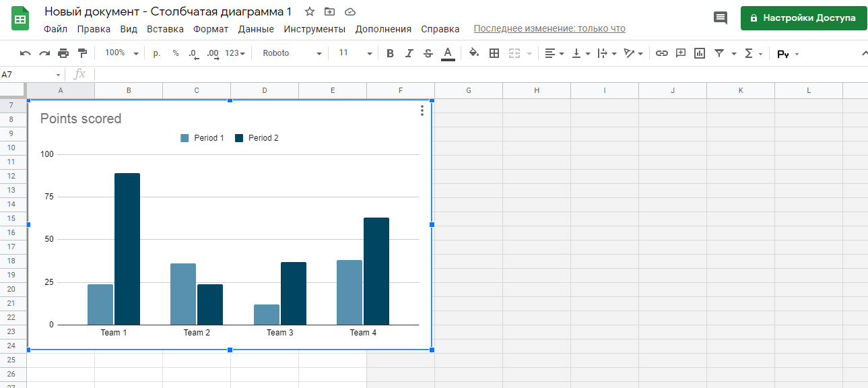The height and width of the screenshot is (388, 868).
Task: Toggle bold formatting
Action: [390, 53]
